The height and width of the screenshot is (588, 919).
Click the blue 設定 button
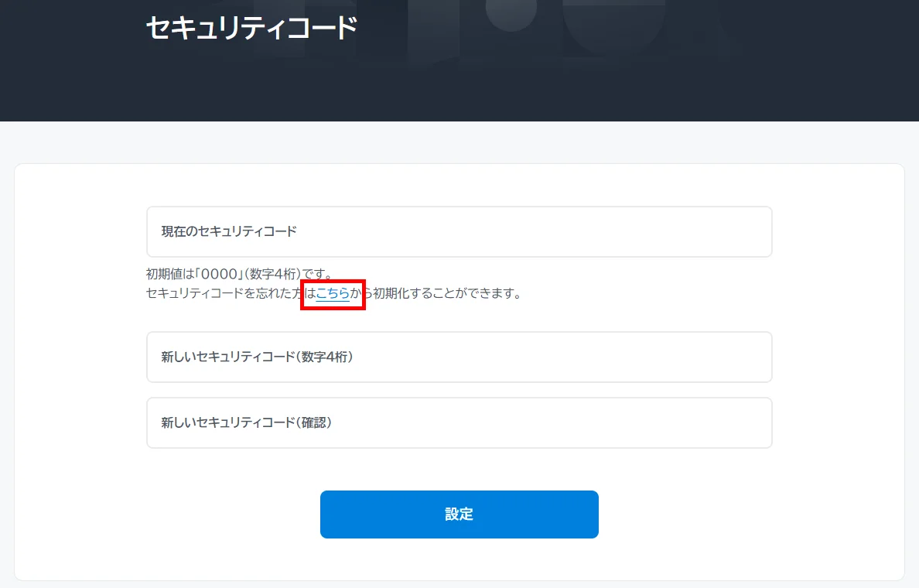(459, 514)
